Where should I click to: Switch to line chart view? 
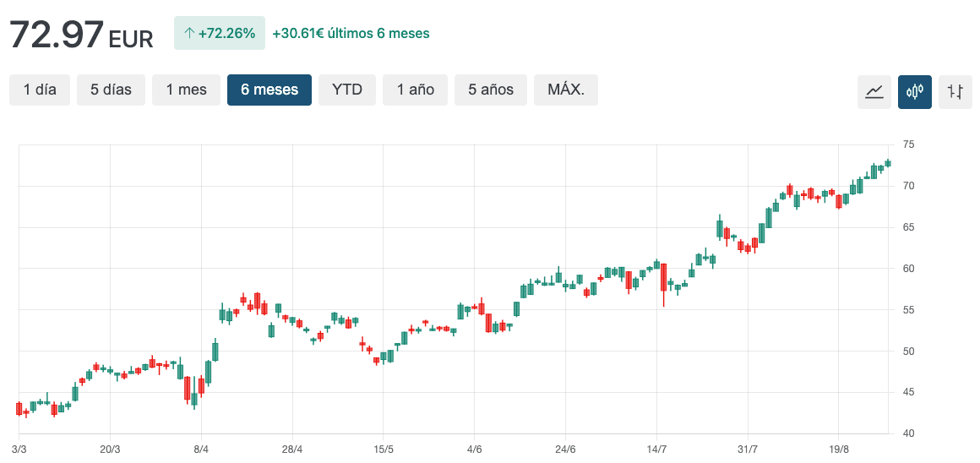pos(874,91)
